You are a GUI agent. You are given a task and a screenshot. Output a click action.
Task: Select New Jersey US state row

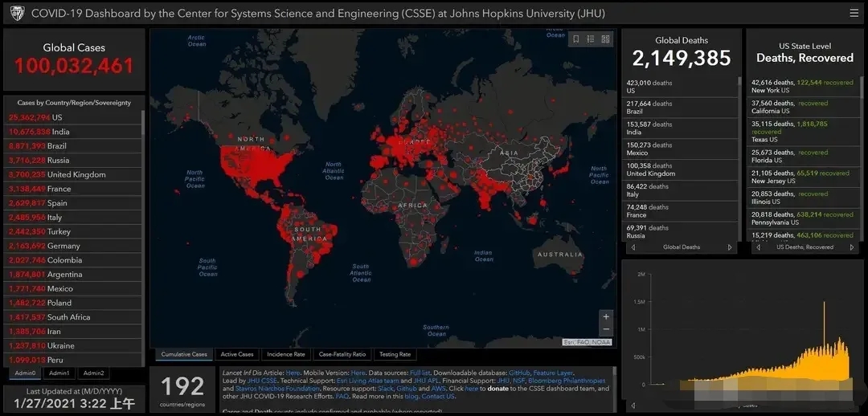(803, 177)
